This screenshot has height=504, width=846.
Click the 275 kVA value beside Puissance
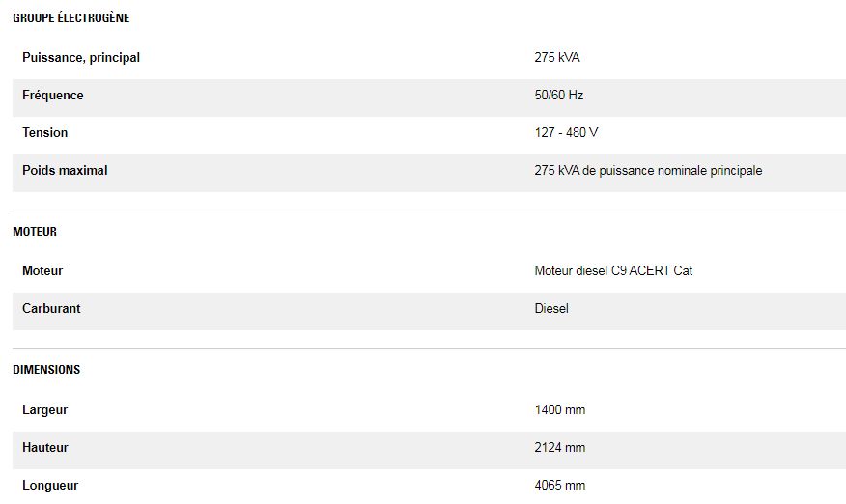(557, 58)
